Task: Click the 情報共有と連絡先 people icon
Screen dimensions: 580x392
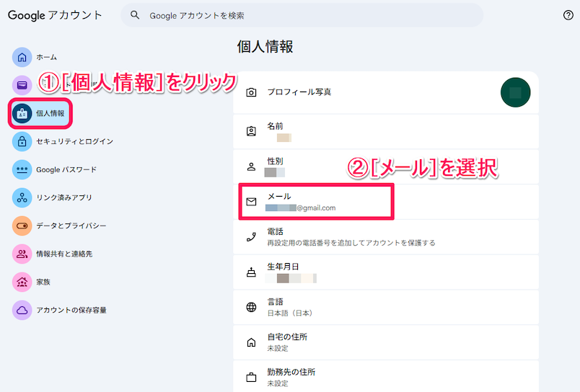Action: 22,254
